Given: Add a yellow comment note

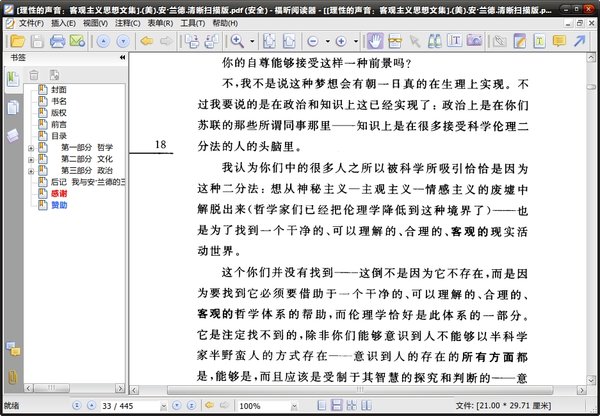Looking at the screenshot, I should click(x=559, y=41).
